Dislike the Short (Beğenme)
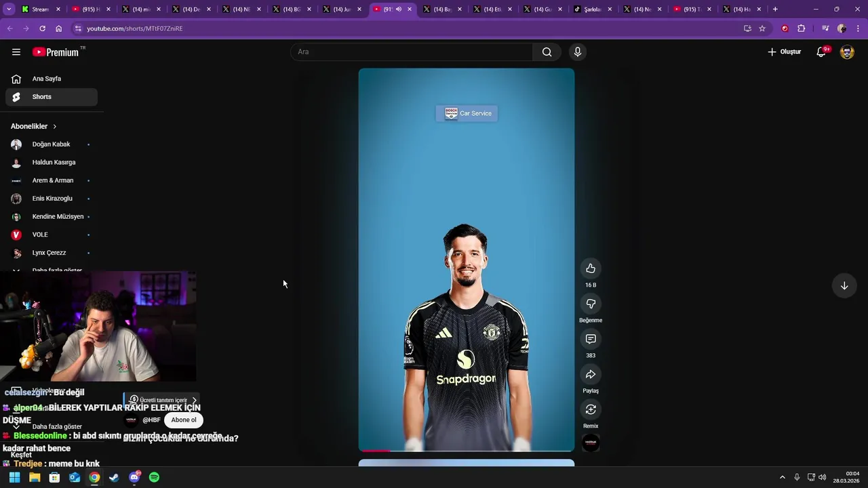The image size is (868, 488). (591, 304)
